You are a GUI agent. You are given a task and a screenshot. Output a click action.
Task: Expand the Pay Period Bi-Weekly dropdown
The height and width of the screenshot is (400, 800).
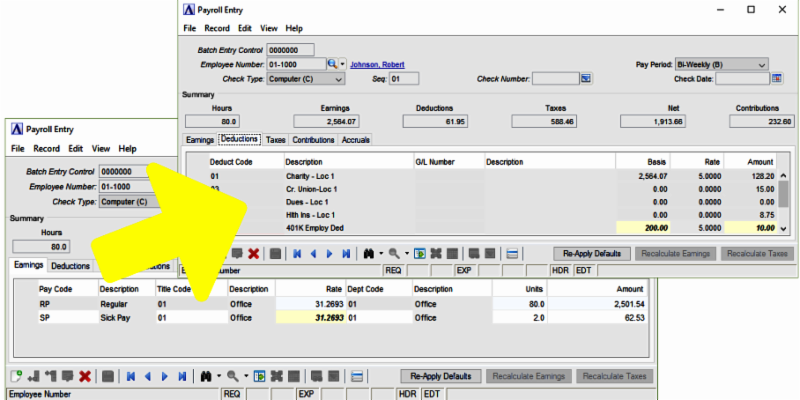click(x=762, y=64)
